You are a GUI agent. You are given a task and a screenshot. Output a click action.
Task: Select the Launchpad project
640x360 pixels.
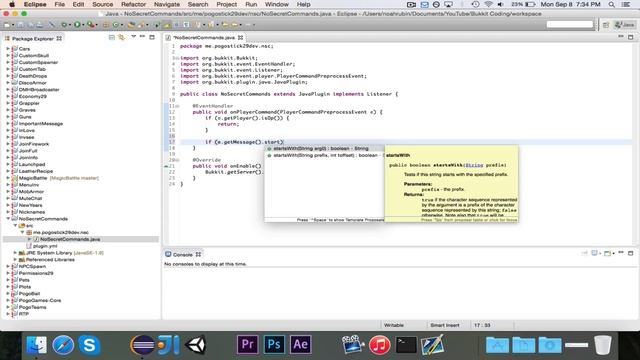click(32, 164)
